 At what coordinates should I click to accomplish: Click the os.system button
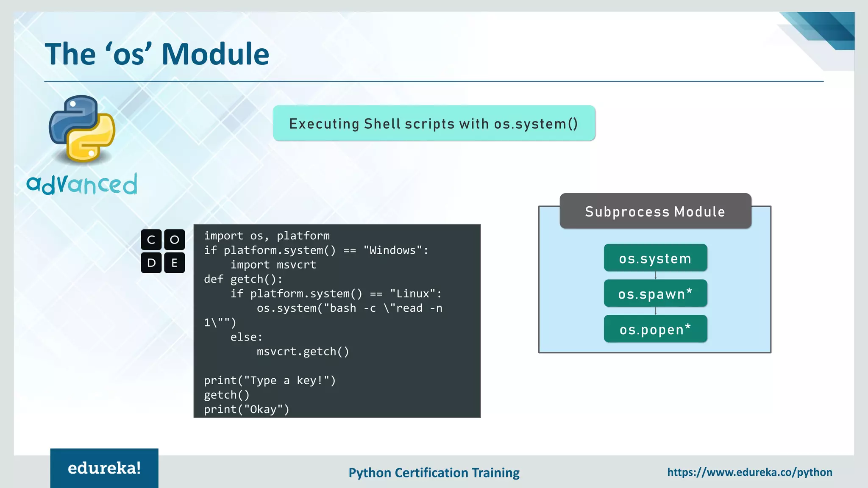[655, 258]
